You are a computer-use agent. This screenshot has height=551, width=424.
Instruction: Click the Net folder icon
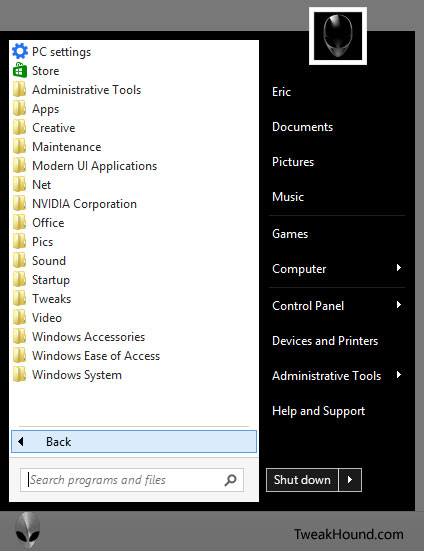click(19, 184)
